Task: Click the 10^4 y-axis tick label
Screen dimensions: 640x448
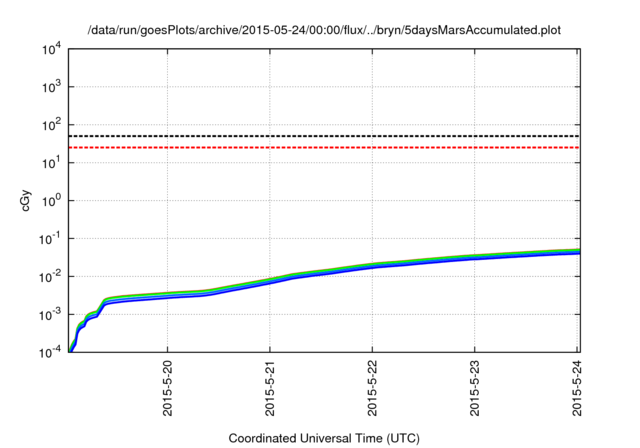Action: (x=52, y=49)
